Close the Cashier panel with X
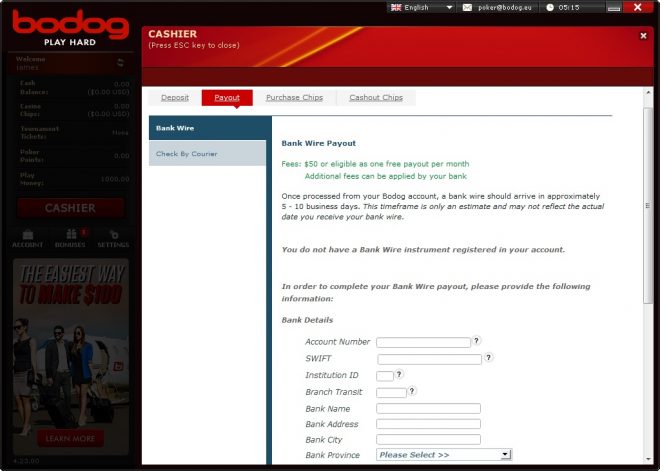 click(x=643, y=36)
